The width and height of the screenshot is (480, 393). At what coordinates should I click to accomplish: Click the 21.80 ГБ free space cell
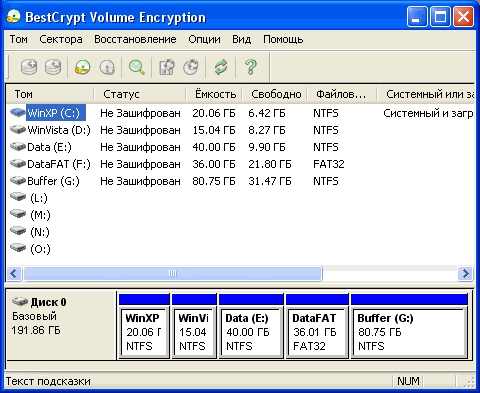click(270, 164)
